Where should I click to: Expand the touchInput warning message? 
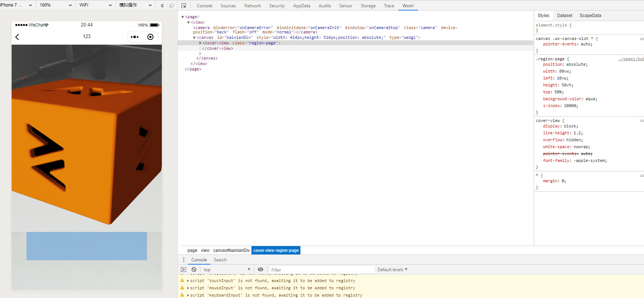point(188,281)
